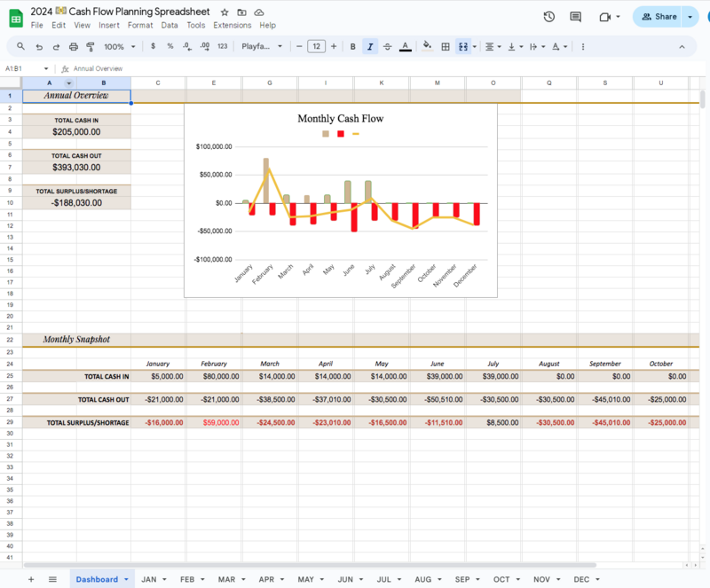Viewport: 710px width, 588px height.
Task: Toggle Bold formatting
Action: pyautogui.click(x=352, y=47)
